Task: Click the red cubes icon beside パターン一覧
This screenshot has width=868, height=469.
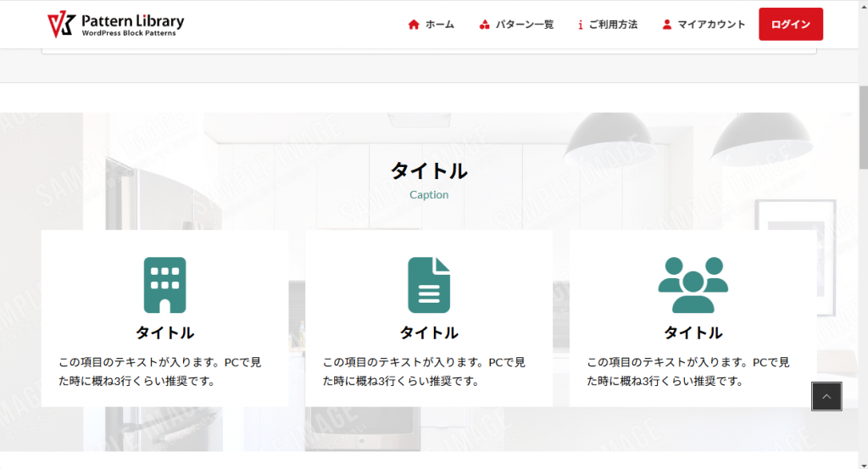Action: (x=484, y=25)
